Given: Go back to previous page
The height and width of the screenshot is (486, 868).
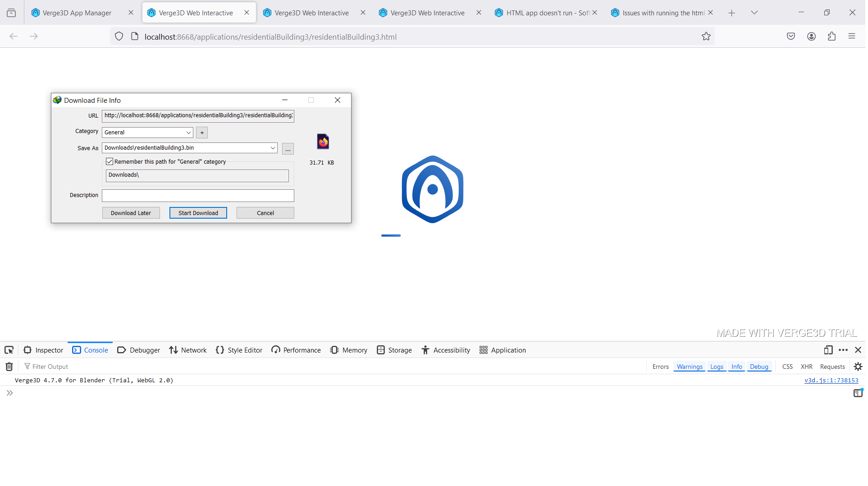Looking at the screenshot, I should pyautogui.click(x=14, y=37).
